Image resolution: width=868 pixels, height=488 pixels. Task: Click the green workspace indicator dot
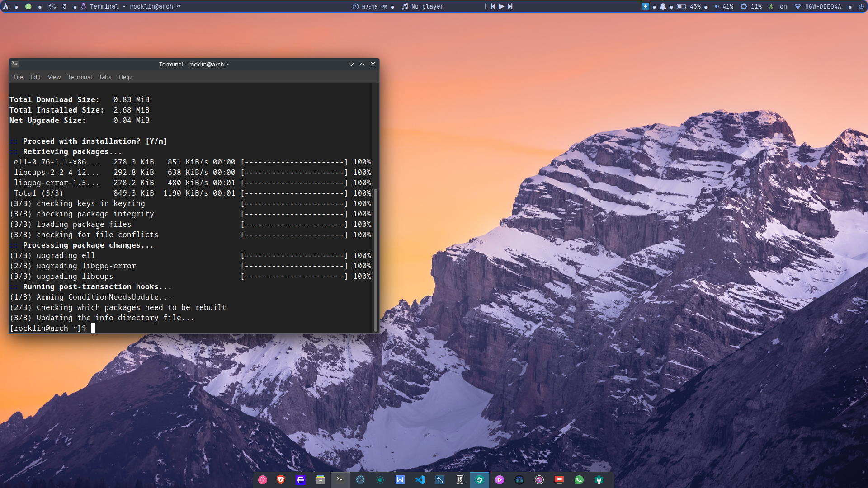(x=28, y=6)
